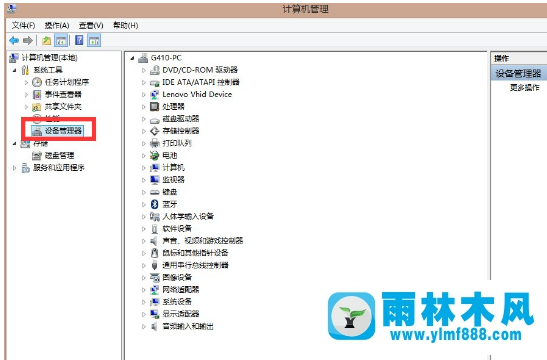
Task: Select the IDE ATA/ATAPI 控制器 icon
Action: coord(155,83)
